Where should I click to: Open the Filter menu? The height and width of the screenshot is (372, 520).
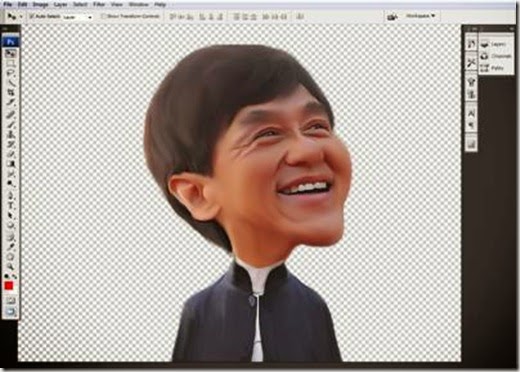point(99,5)
